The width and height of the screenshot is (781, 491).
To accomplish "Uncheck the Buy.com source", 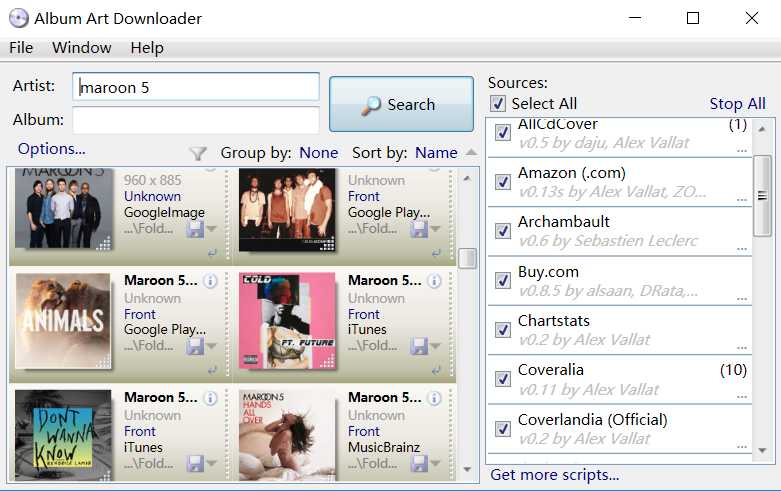I will pyautogui.click(x=503, y=280).
